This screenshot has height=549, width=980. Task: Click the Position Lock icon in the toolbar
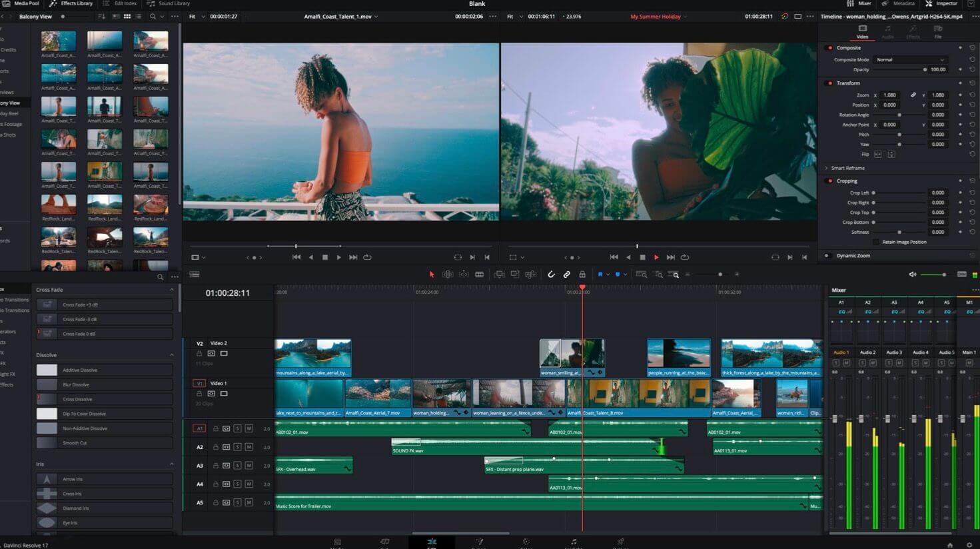point(582,274)
